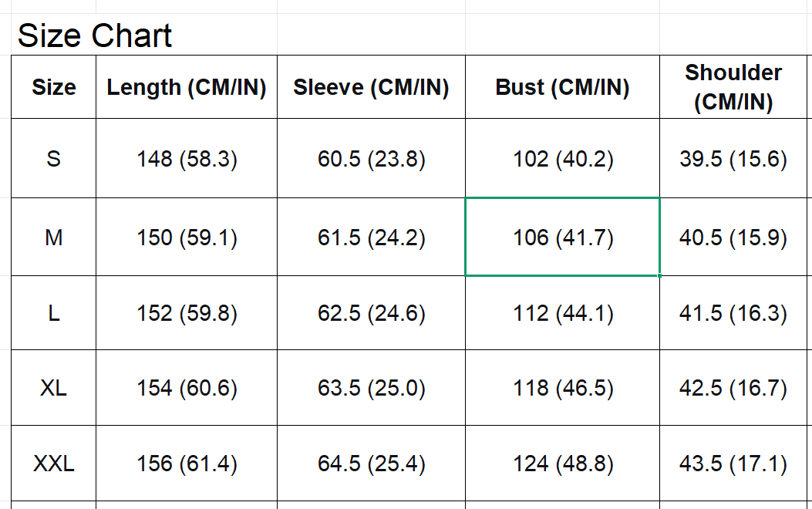Click the shoulder value 40.5 (15.9)
Image resolution: width=812 pixels, height=509 pixels.
[733, 238]
